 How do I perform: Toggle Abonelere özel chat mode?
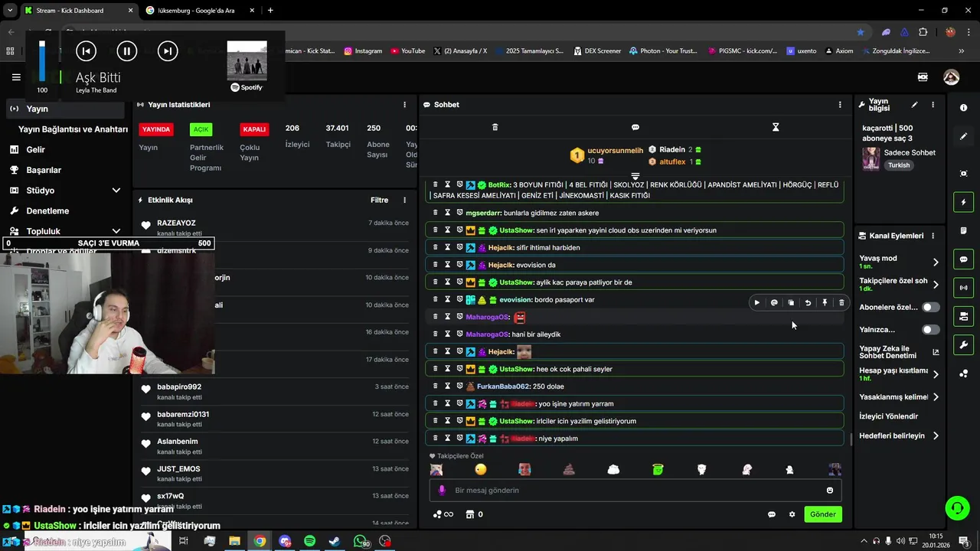pos(930,307)
